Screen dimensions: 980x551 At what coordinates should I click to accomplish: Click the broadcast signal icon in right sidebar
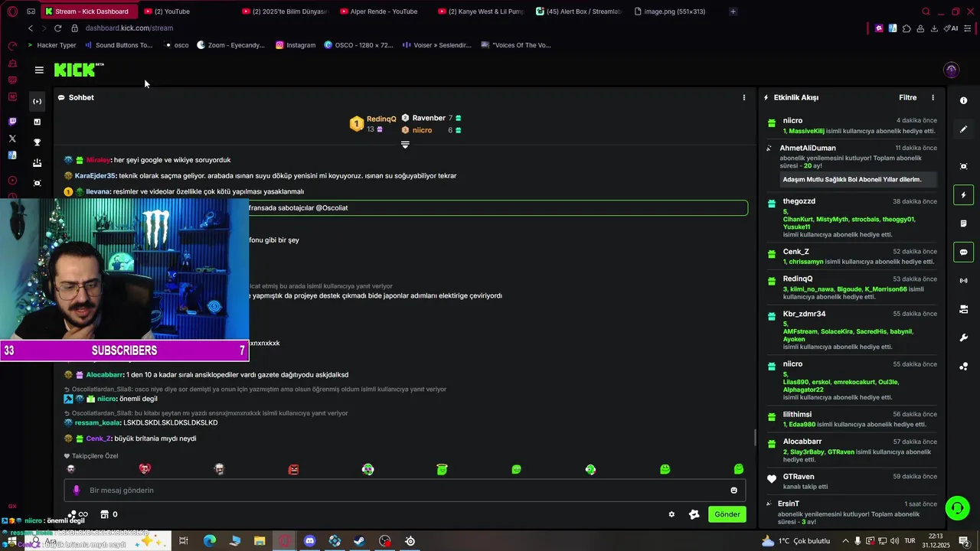click(x=963, y=281)
